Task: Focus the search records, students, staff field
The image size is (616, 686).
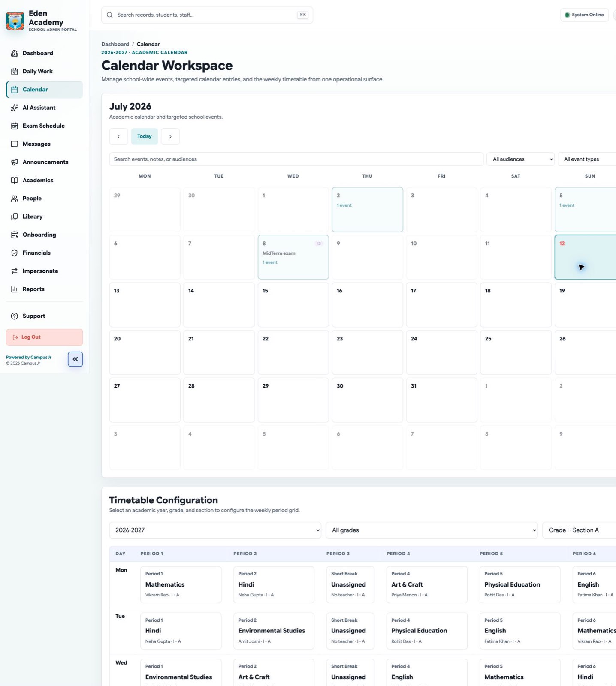Action: tap(207, 15)
